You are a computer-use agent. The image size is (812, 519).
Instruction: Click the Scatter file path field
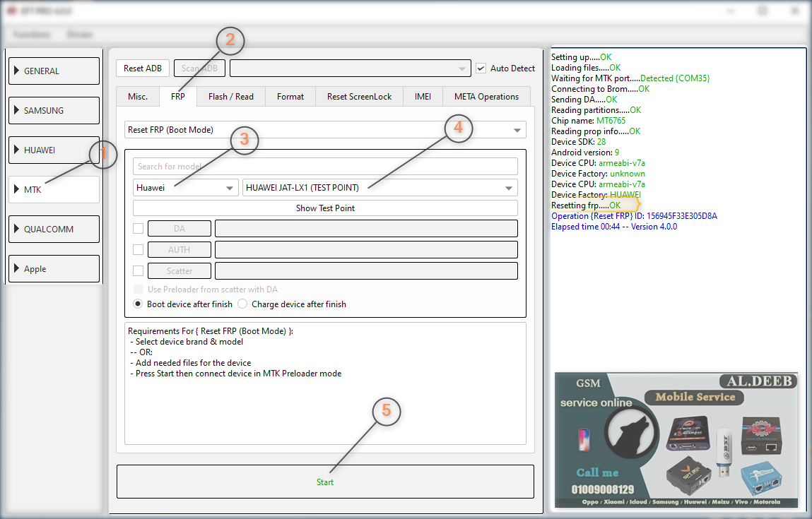(366, 270)
